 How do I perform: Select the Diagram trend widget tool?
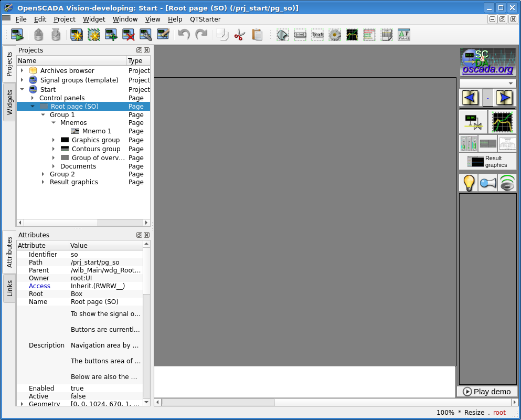click(x=352, y=35)
